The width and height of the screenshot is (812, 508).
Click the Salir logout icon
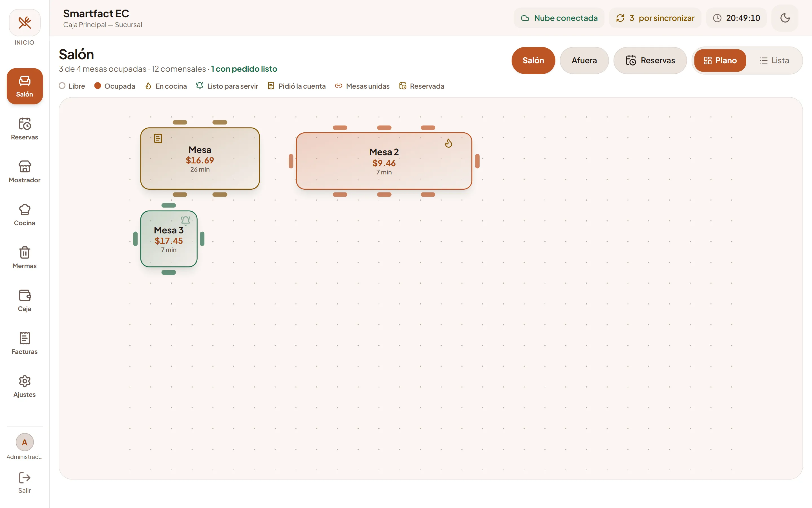(x=25, y=478)
